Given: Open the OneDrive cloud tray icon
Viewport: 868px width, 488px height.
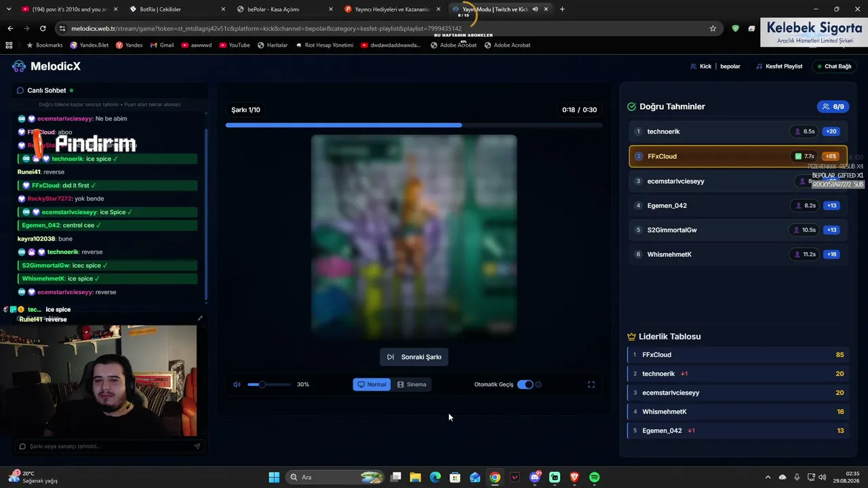Looking at the screenshot, I should click(x=783, y=477).
